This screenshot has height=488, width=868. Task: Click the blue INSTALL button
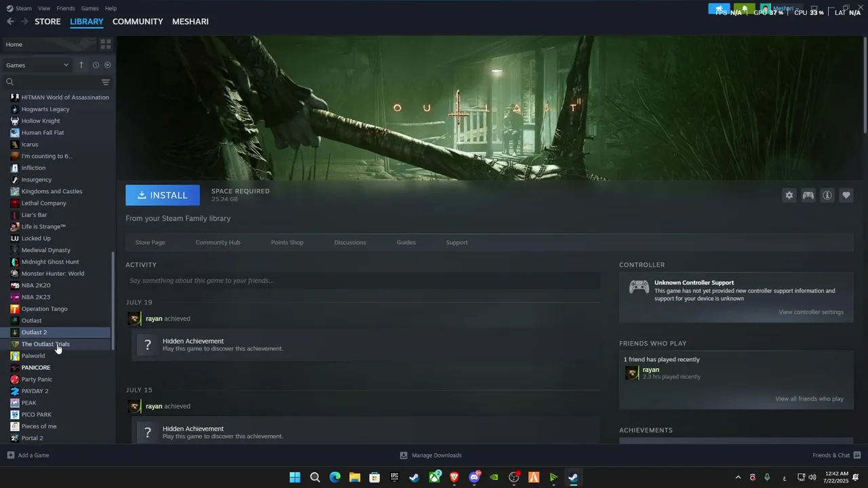pyautogui.click(x=163, y=195)
